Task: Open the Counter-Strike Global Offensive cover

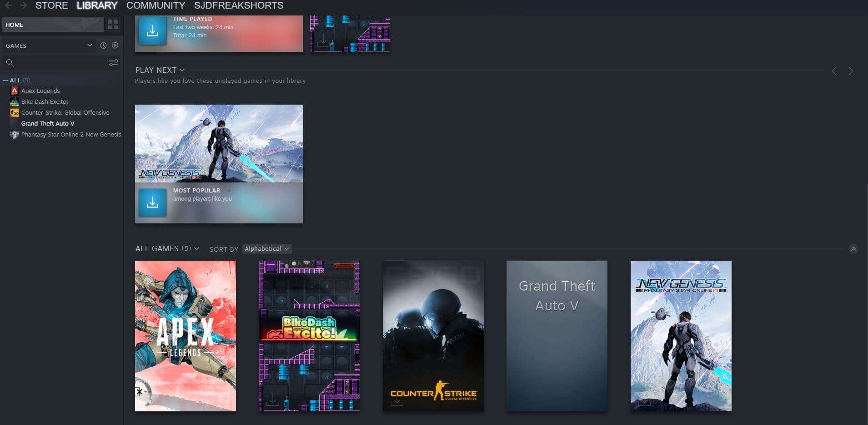Action: point(433,336)
